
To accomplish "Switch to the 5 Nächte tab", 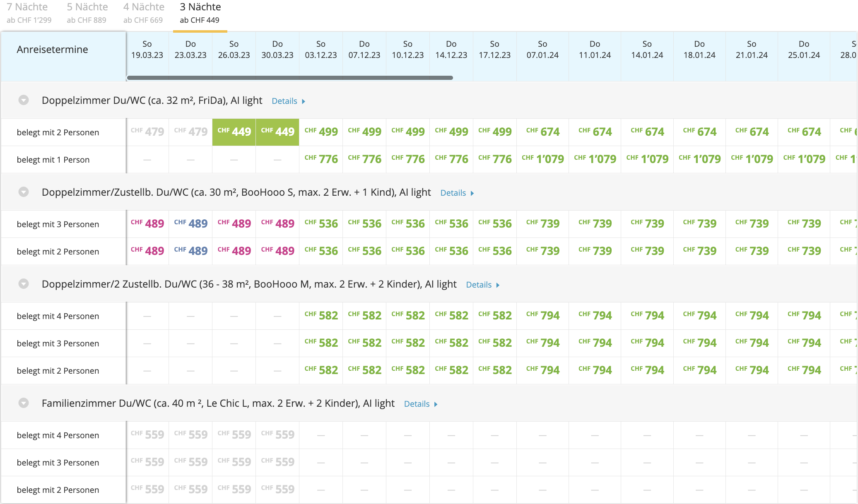I will [87, 13].
